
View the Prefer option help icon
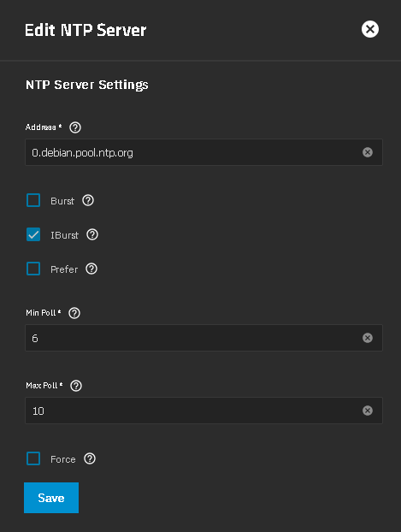point(91,269)
